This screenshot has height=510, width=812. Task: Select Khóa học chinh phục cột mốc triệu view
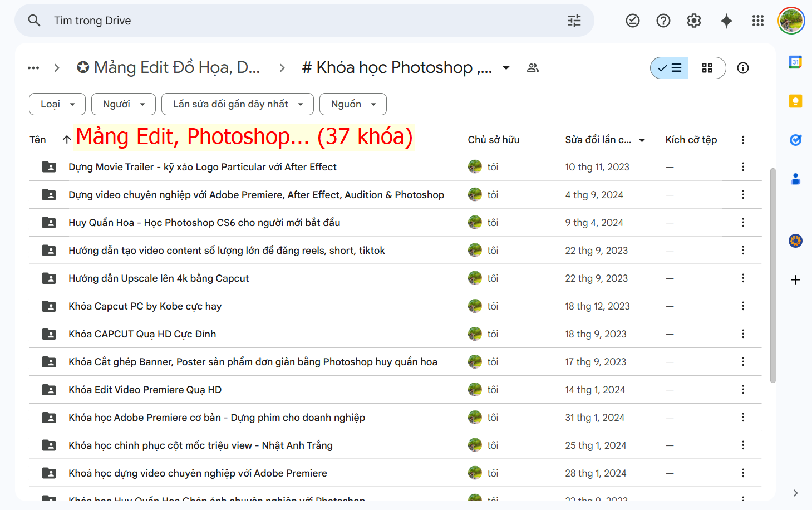(200, 445)
